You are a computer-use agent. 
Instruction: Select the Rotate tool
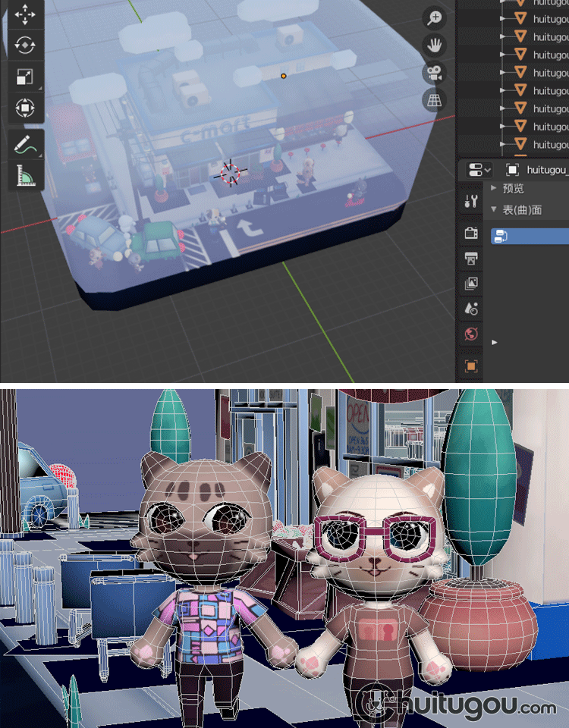[x=24, y=45]
